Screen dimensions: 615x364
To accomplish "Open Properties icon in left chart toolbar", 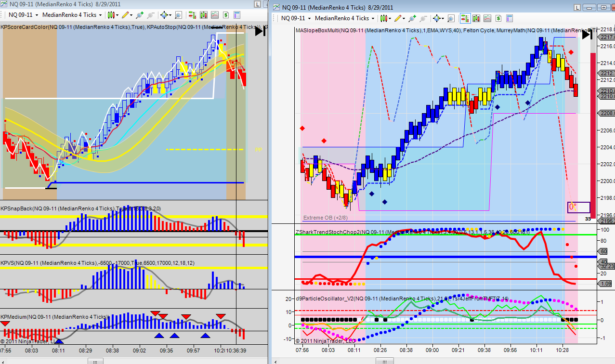I will coord(236,15).
